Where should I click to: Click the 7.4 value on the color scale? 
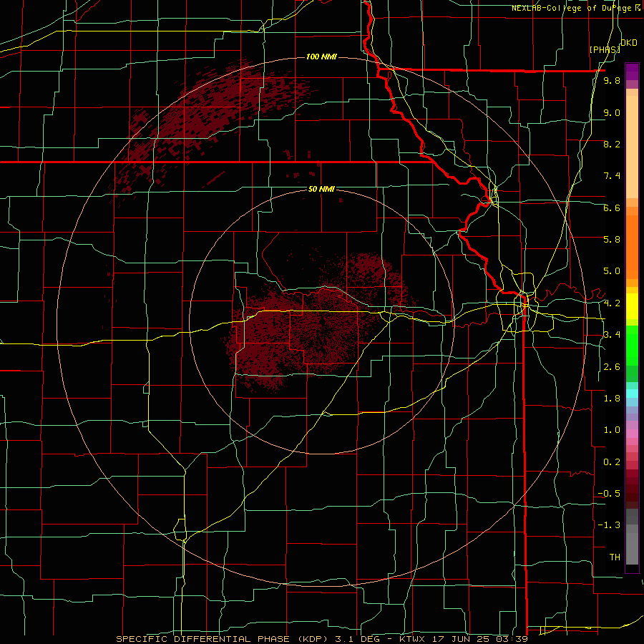click(x=612, y=176)
